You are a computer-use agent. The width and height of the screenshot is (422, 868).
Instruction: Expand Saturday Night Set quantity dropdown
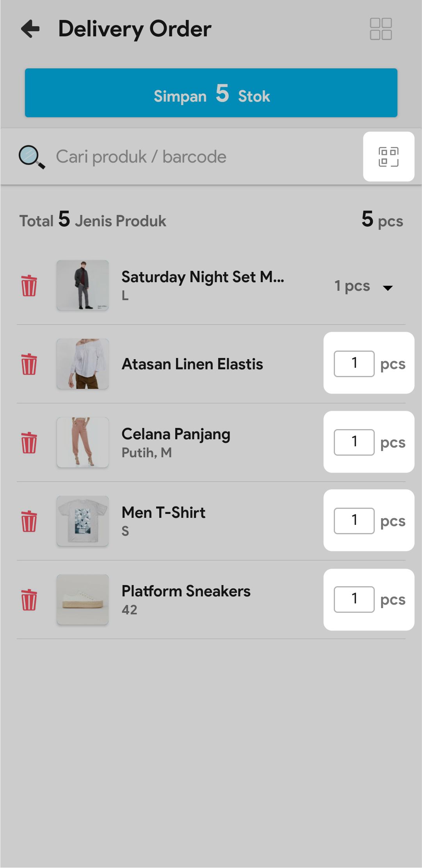point(387,288)
